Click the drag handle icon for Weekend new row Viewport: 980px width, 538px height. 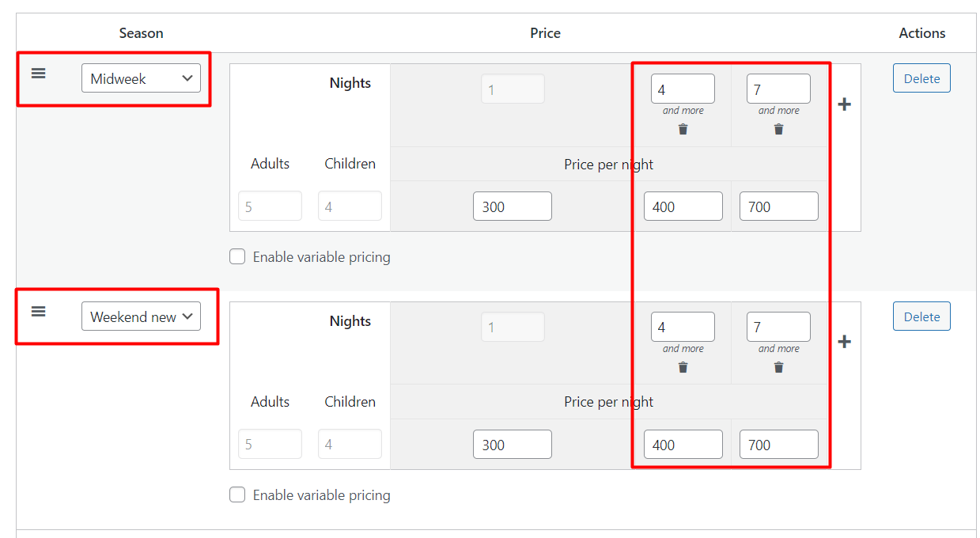pos(38,312)
